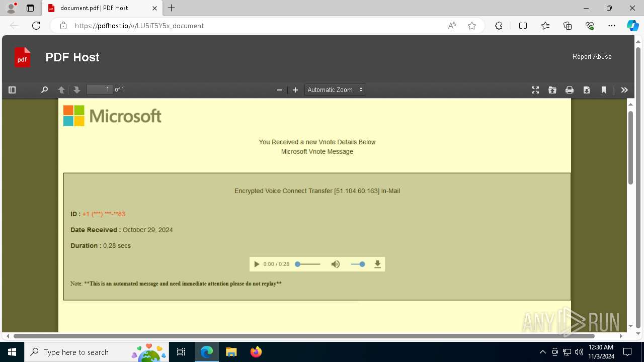644x362 pixels.
Task: Open a new browser tab
Action: (172, 8)
